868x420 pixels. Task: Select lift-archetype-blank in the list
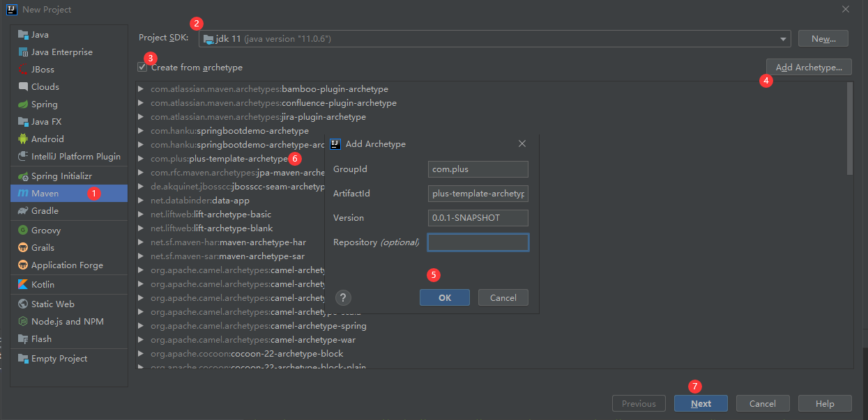pyautogui.click(x=211, y=228)
